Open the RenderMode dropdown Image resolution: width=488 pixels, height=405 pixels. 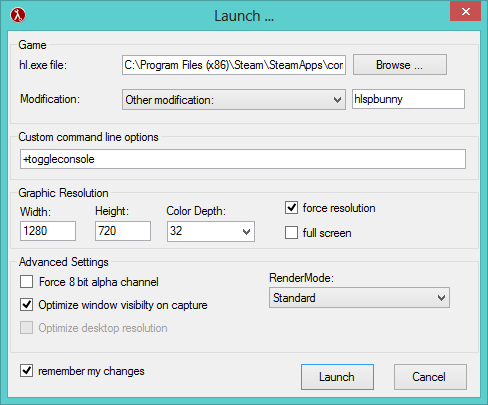[x=359, y=297]
